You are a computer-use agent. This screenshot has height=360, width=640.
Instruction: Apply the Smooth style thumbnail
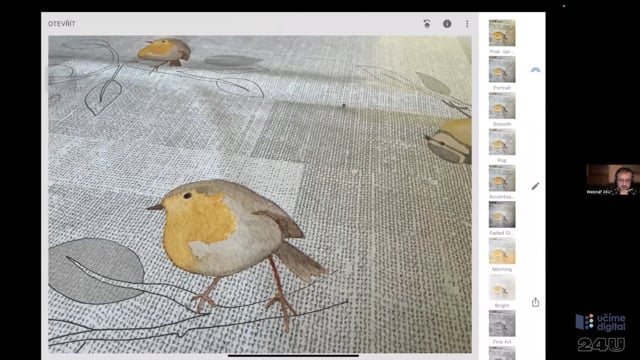[x=502, y=105]
